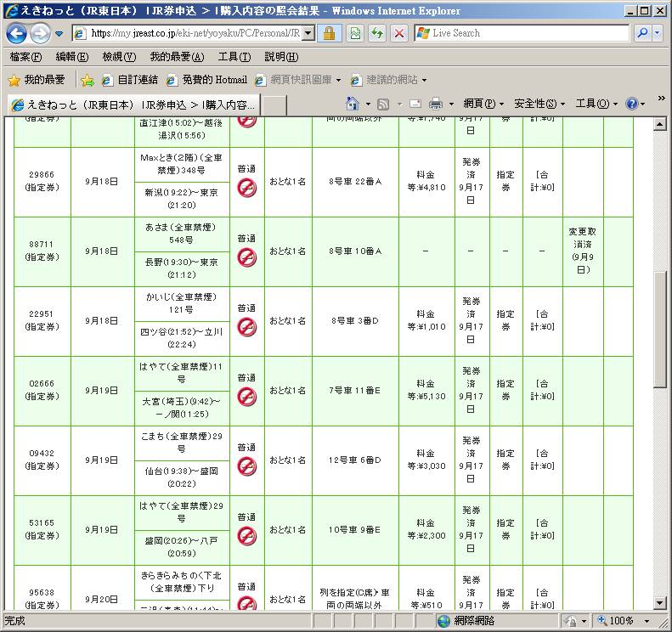This screenshot has width=672, height=632.
Task: Click the 変更取消済 status cell
Action: (583, 251)
